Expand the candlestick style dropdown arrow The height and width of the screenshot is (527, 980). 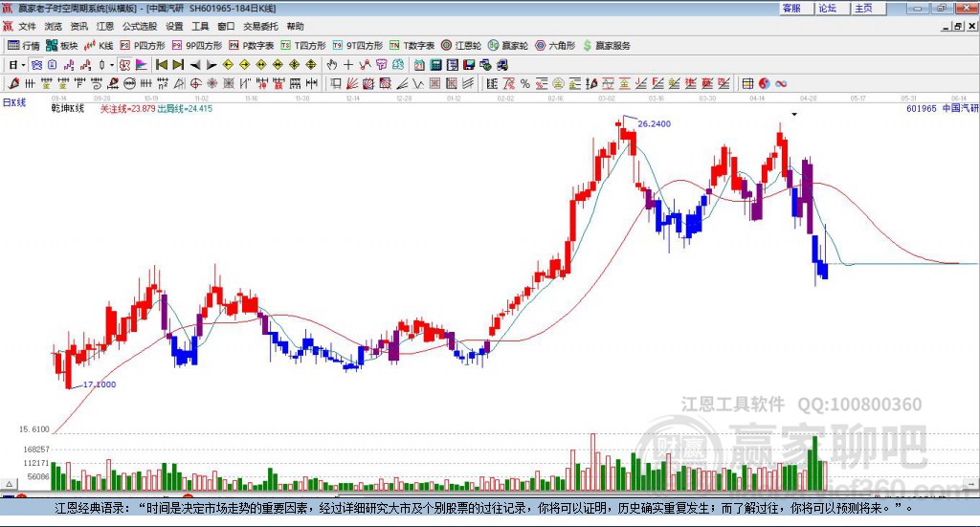[112, 65]
